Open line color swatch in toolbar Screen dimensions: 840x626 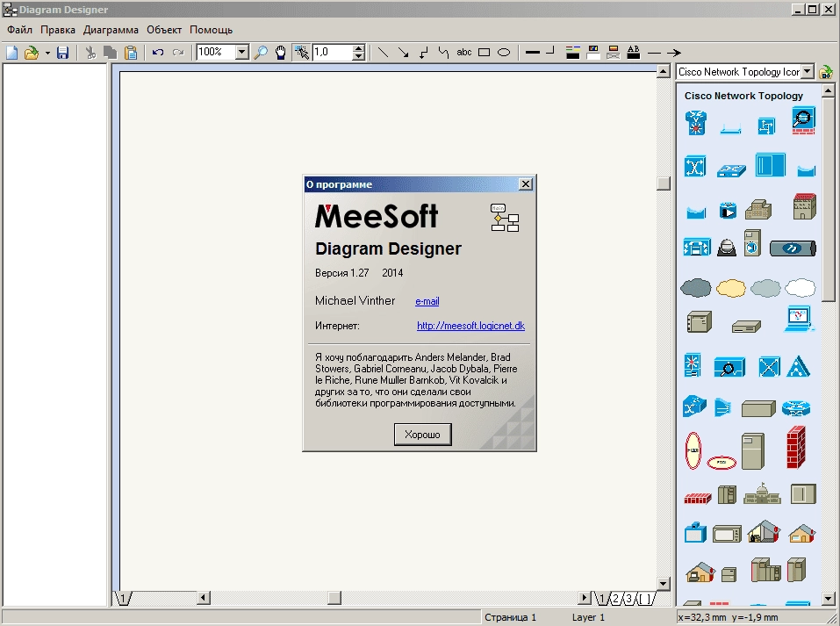coord(572,53)
